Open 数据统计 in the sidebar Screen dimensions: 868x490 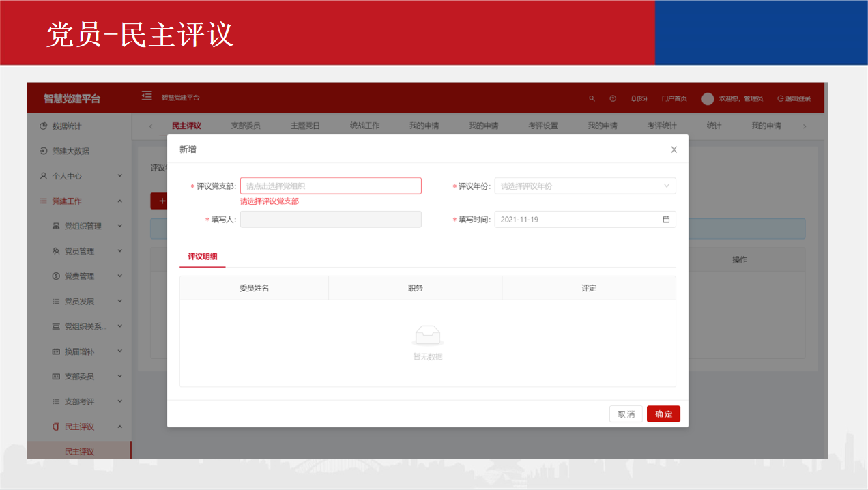coord(67,126)
